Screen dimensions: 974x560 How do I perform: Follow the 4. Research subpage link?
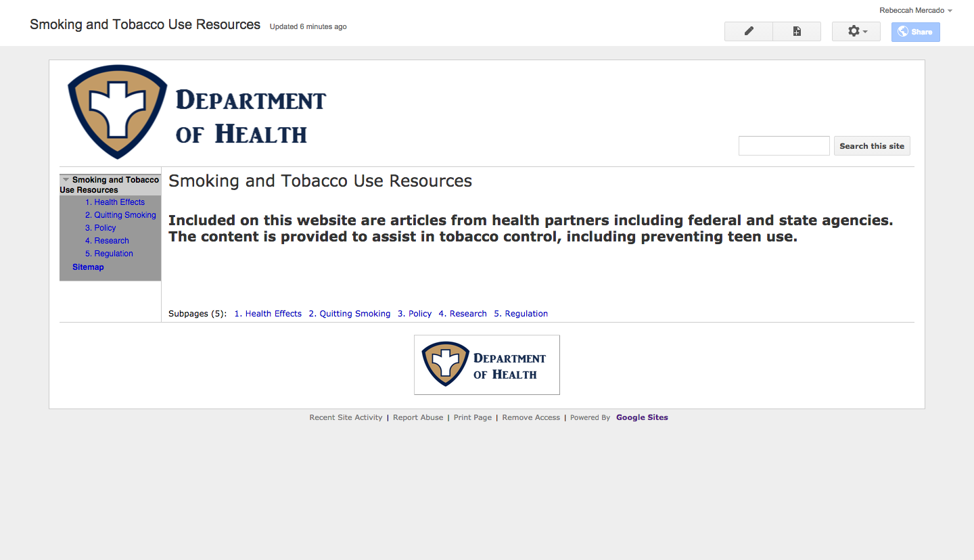(x=463, y=314)
